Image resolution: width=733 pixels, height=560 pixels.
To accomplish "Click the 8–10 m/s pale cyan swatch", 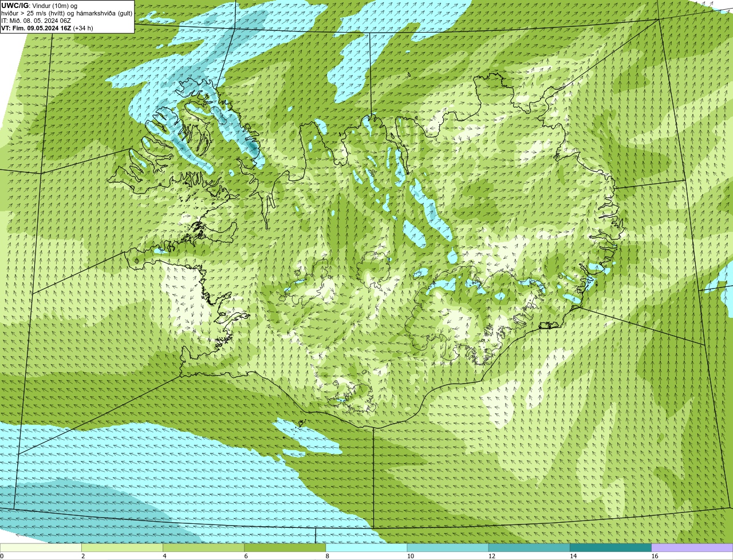I will pos(366,547).
